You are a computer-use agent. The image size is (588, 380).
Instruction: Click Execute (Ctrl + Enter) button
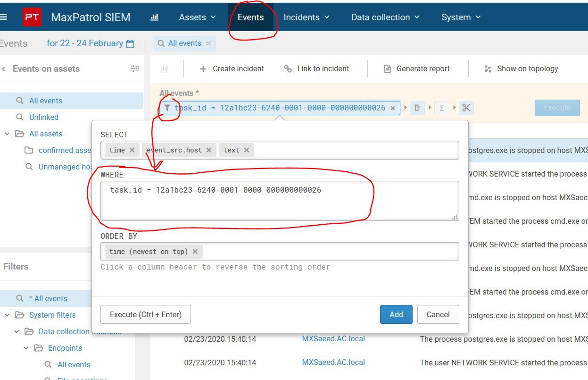coord(146,314)
